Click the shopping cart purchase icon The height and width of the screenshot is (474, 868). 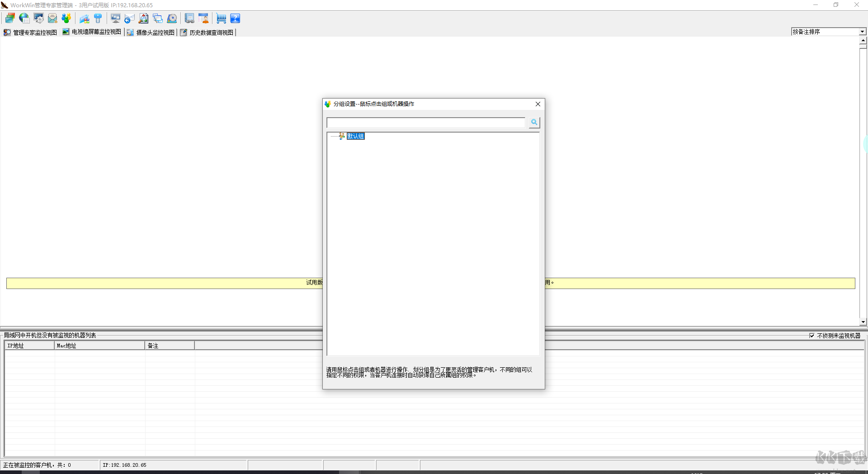[221, 18]
